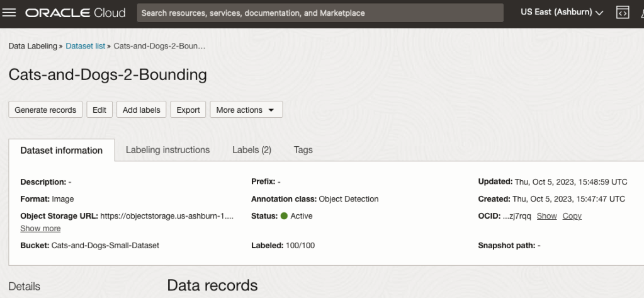The image size is (644, 298).
Task: Expand Show more under Object Storage URL
Action: [x=40, y=228]
